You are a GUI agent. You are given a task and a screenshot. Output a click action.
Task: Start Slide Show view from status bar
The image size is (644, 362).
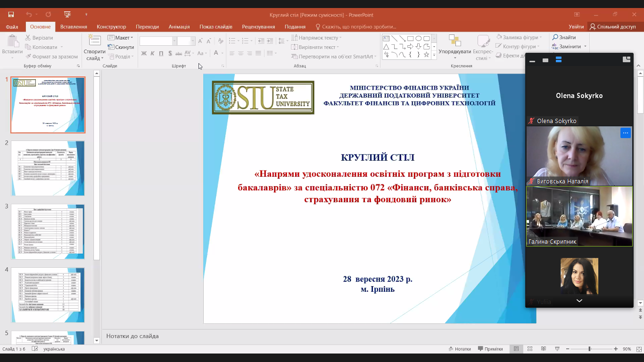[557, 349]
